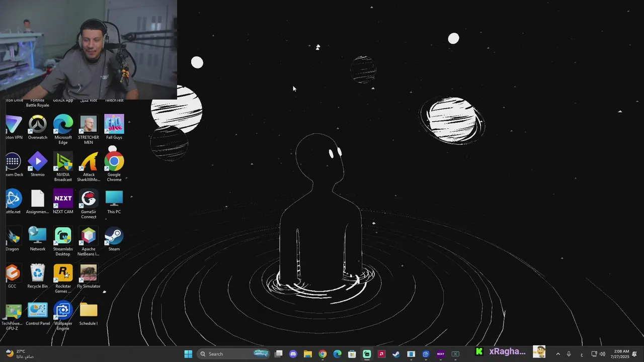Image resolution: width=644 pixels, height=362 pixels.
Task: Launch the Fly Simulator shortcut
Action: pyautogui.click(x=89, y=276)
